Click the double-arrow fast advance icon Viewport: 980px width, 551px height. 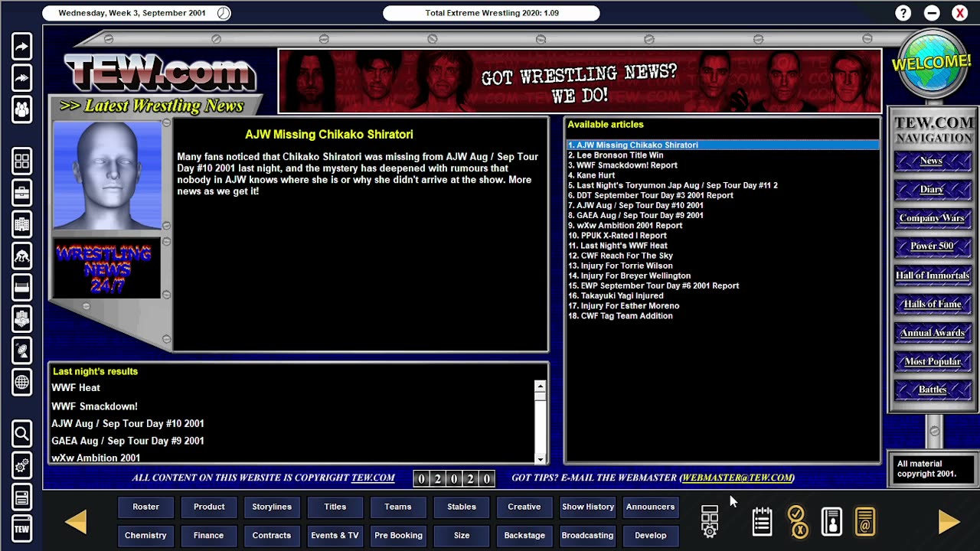point(21,78)
